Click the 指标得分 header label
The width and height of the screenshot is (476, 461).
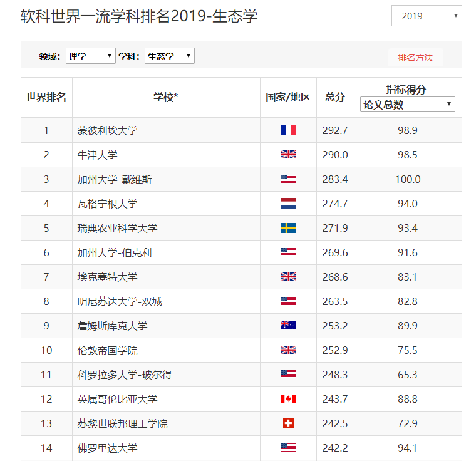pyautogui.click(x=406, y=90)
